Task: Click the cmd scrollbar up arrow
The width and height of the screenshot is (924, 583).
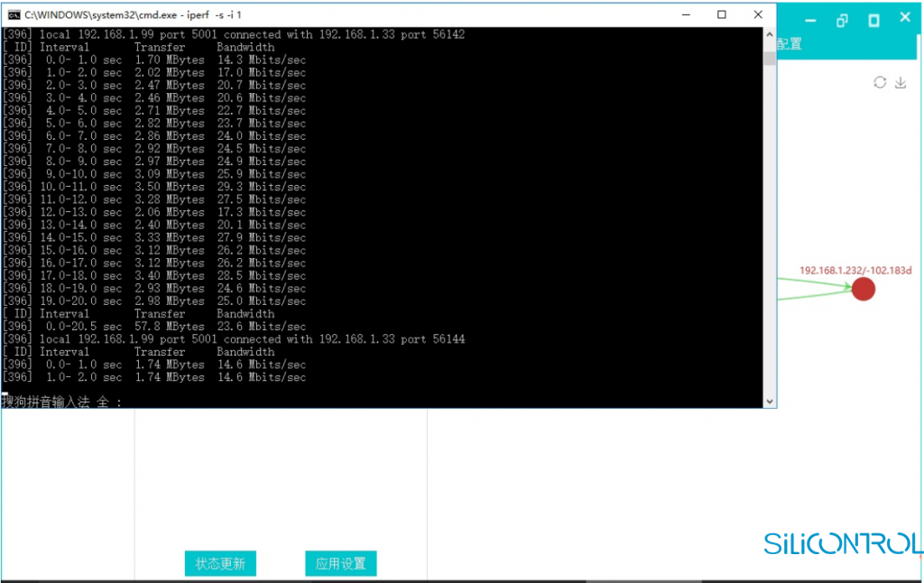Action: (x=769, y=35)
